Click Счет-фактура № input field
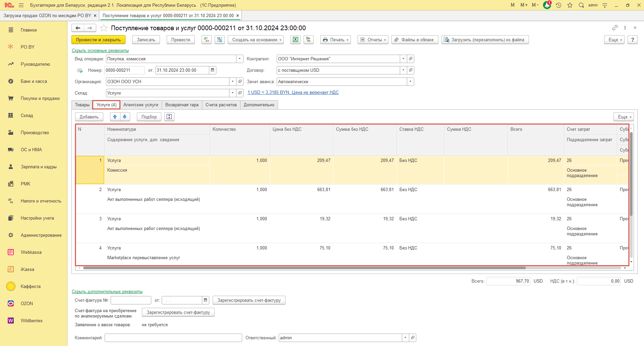This screenshot has height=346, width=644. [x=131, y=300]
